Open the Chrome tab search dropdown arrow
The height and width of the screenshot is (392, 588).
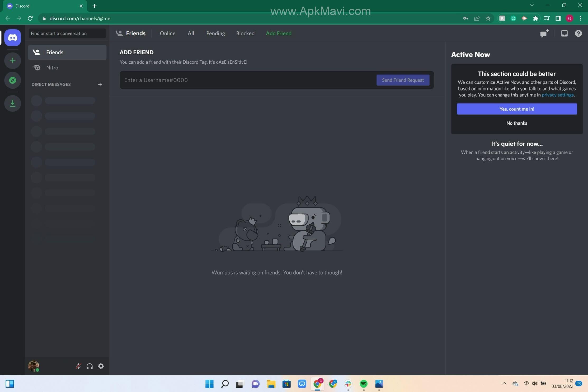tap(532, 5)
